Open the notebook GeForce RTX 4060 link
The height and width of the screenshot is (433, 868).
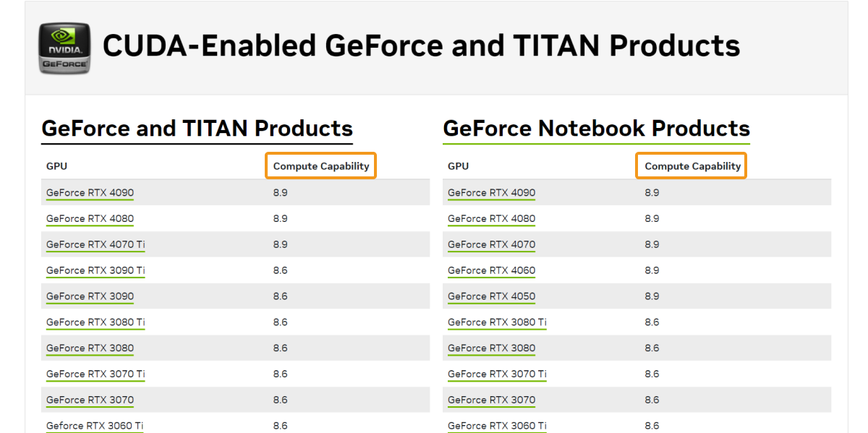[x=491, y=270]
